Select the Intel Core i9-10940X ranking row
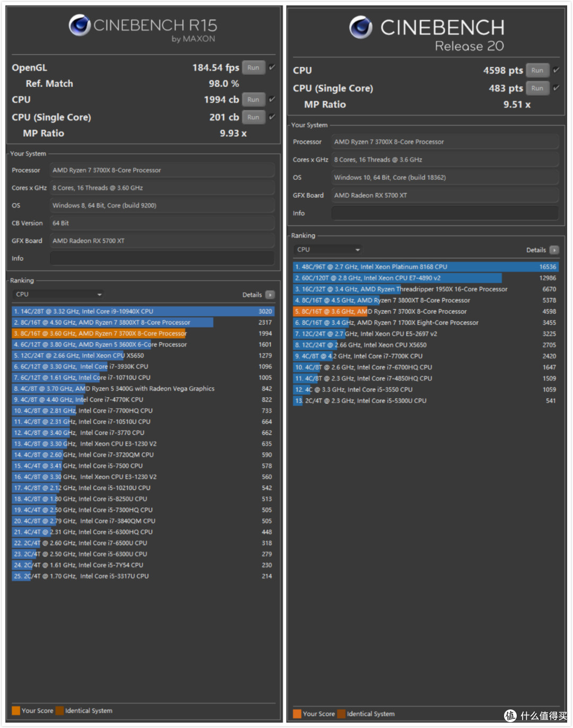The image size is (573, 728). [x=143, y=311]
